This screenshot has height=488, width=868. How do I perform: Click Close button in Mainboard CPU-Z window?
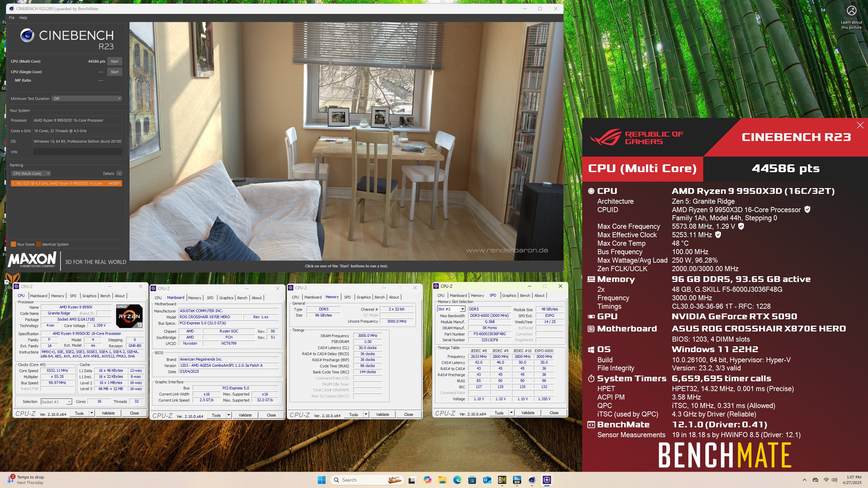tap(271, 415)
